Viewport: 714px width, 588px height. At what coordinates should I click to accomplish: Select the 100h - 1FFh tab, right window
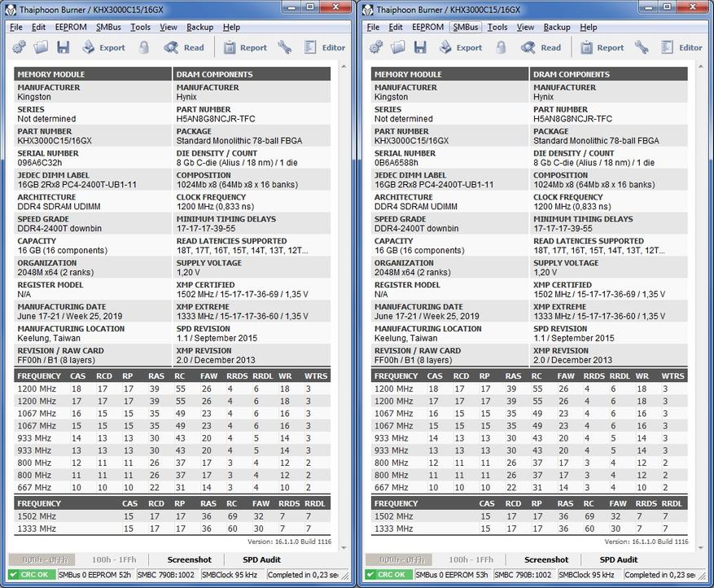tap(471, 559)
